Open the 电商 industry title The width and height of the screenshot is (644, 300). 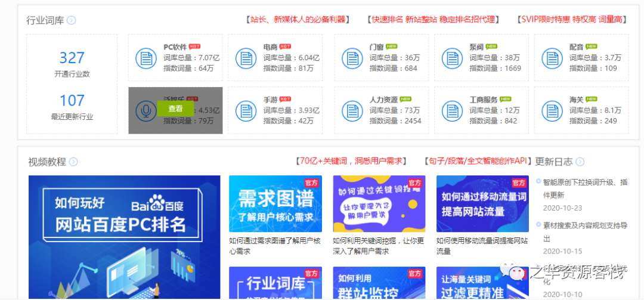coord(270,47)
